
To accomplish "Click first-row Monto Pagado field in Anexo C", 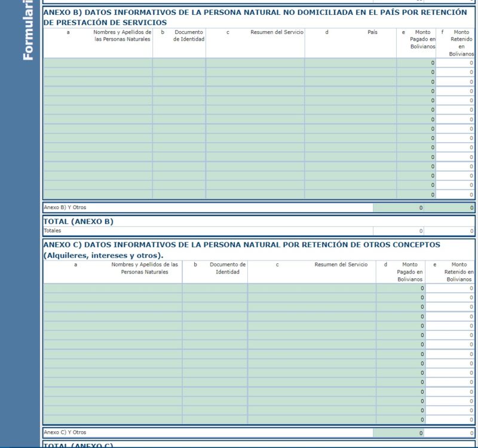I will [x=400, y=288].
